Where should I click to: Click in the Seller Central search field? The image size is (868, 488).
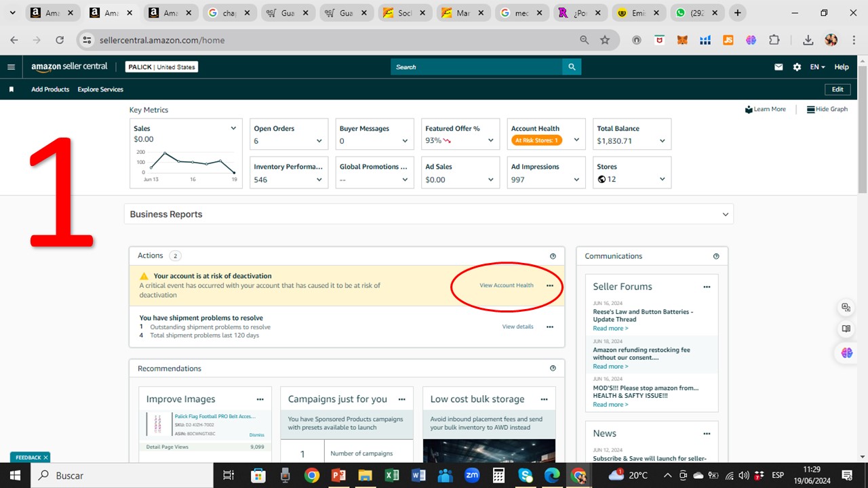(476, 67)
